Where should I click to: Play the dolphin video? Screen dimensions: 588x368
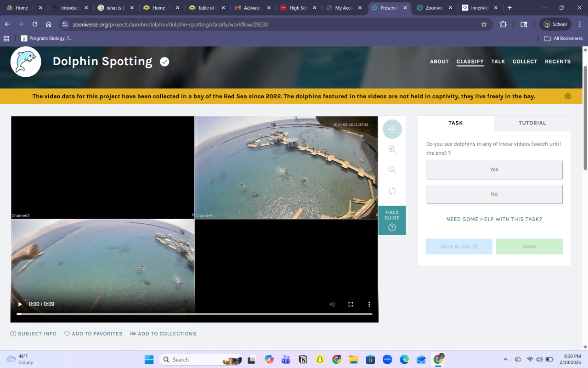coord(20,304)
